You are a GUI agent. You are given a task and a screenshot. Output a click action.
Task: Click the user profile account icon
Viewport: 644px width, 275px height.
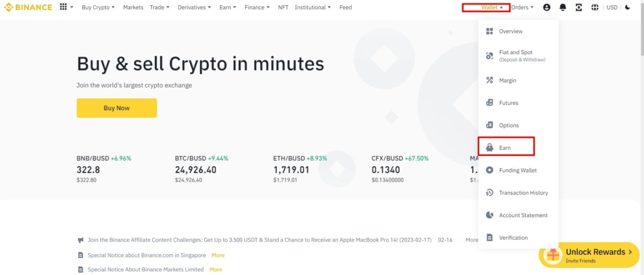pos(546,8)
